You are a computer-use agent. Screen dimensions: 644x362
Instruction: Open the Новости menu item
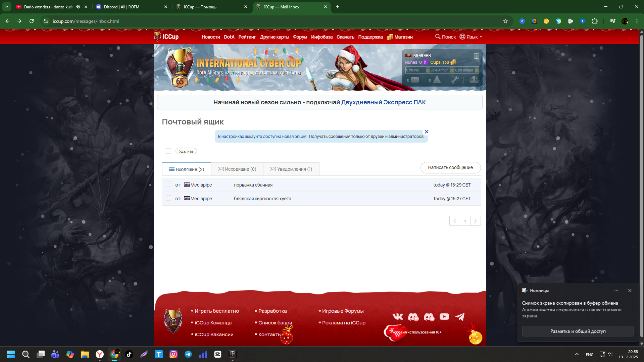click(x=211, y=37)
